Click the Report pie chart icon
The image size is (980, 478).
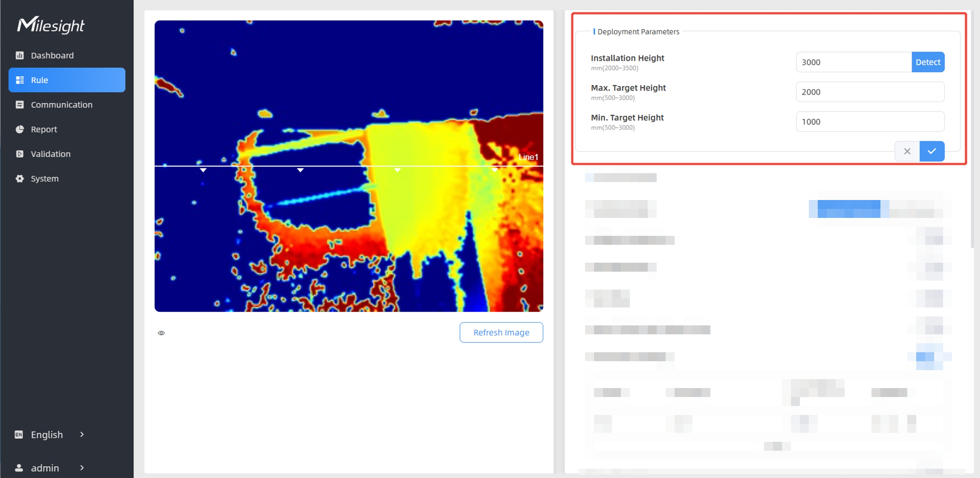(x=20, y=129)
